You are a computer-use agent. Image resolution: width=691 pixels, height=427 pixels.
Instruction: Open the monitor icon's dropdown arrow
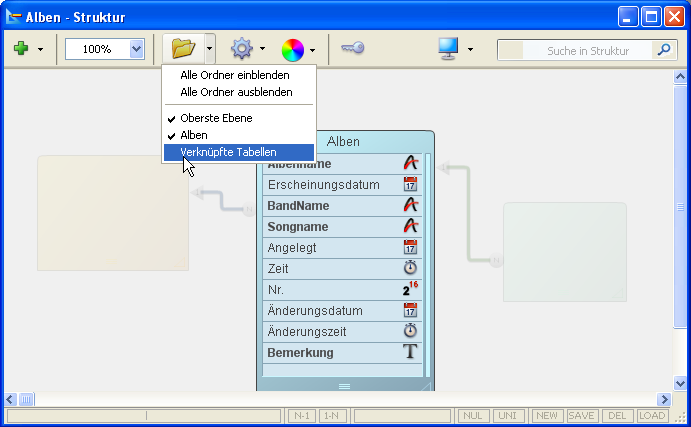[470, 49]
